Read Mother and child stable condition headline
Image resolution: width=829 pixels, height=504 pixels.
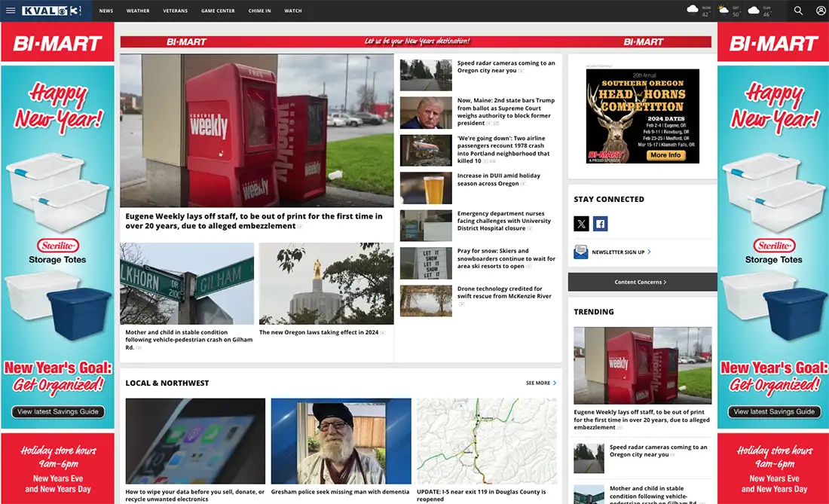pyautogui.click(x=188, y=340)
